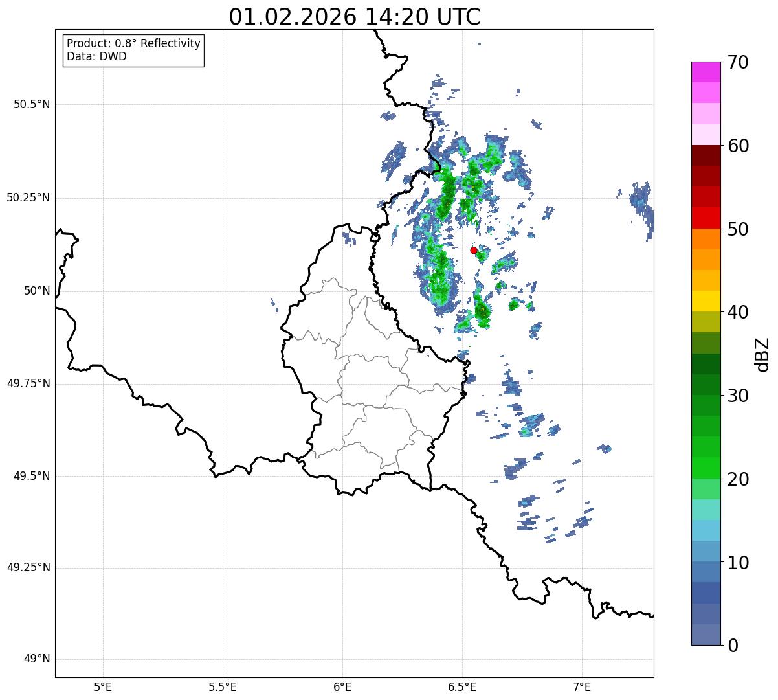Click the 5.5°E longitude label

tap(223, 686)
